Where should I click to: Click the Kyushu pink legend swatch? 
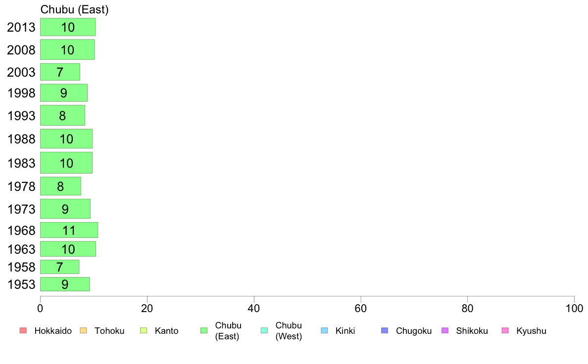tap(505, 331)
